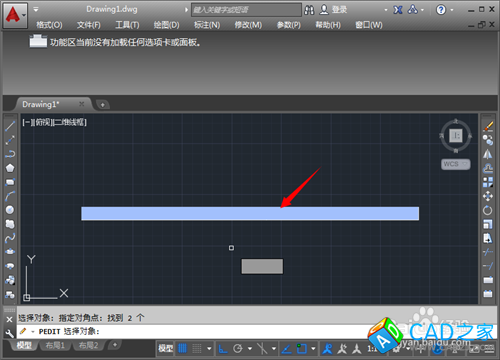Add a new drawing tab with plus button
This screenshot has width=500, height=360.
pyautogui.click(x=103, y=105)
